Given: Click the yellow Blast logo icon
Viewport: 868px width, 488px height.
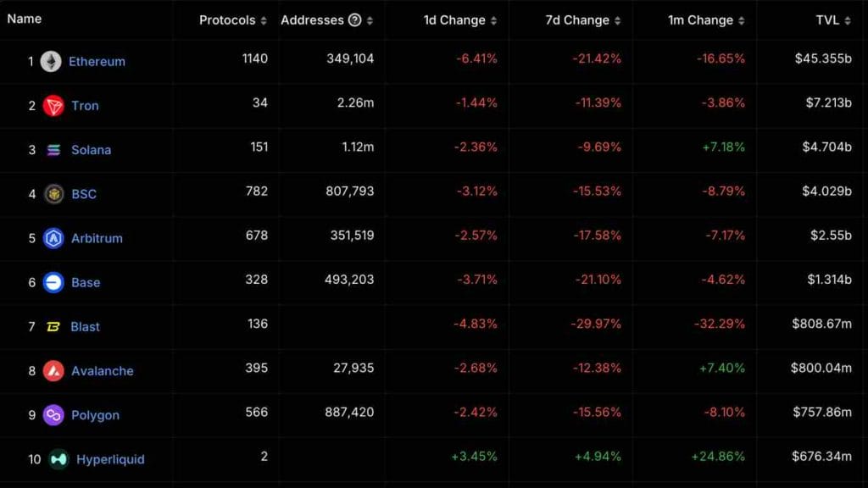Looking at the screenshot, I should (x=53, y=327).
